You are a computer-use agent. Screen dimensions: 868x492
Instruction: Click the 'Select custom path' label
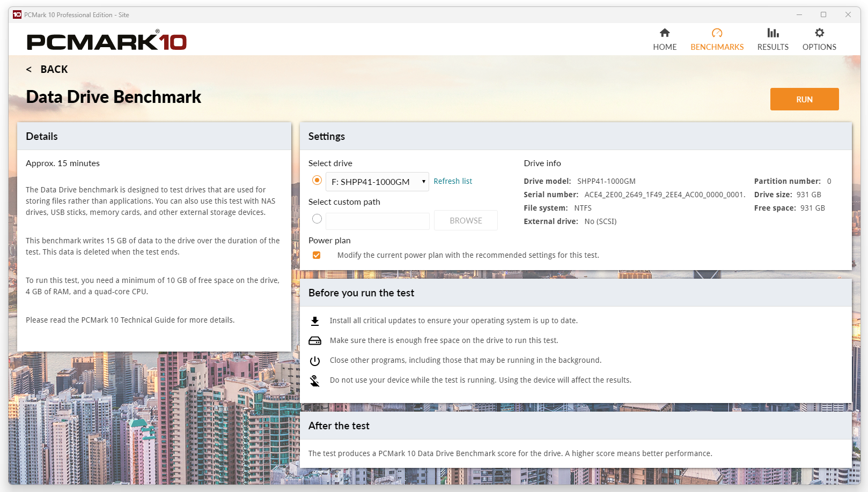(x=344, y=202)
